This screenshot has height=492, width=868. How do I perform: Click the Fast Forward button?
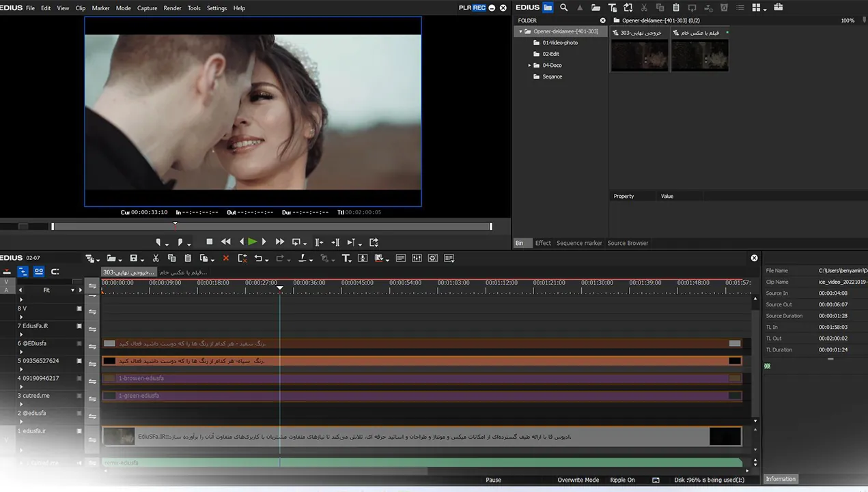click(x=279, y=242)
